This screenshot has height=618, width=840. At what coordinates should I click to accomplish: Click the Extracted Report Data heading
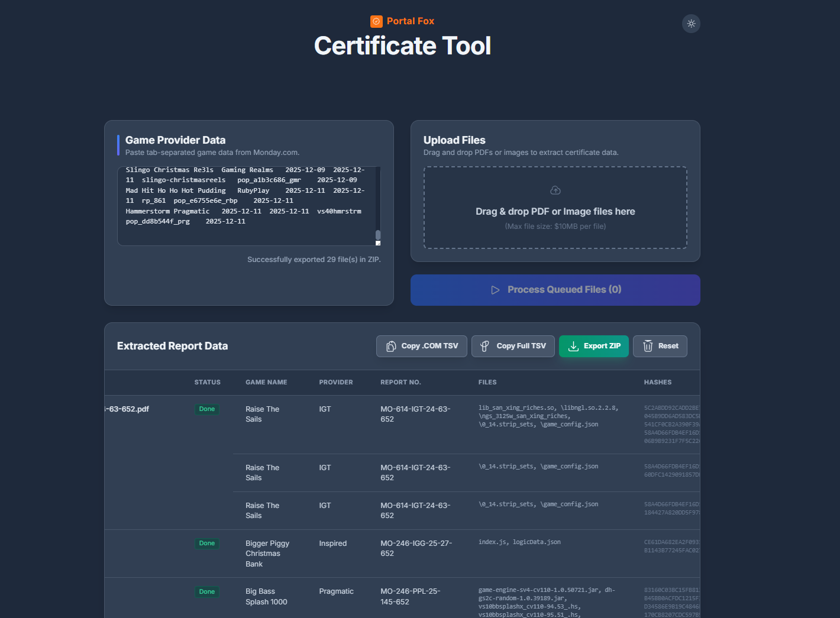(172, 347)
